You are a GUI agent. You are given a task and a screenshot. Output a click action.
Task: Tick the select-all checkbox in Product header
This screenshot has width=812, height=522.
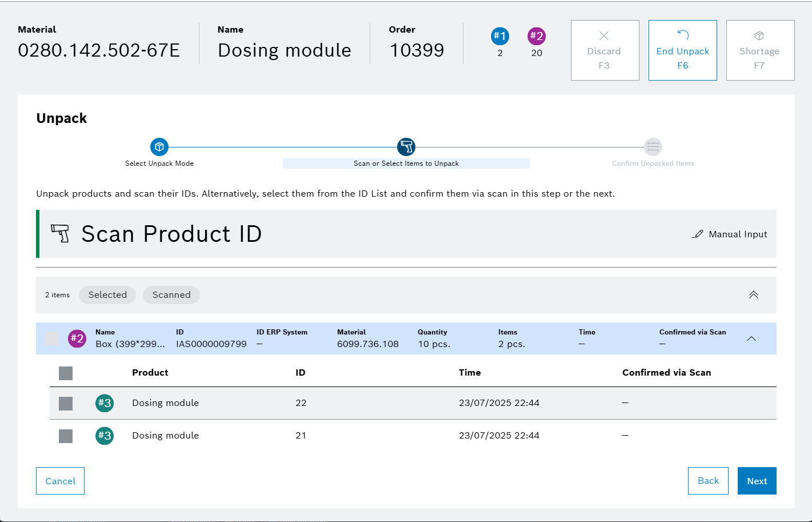click(x=66, y=373)
